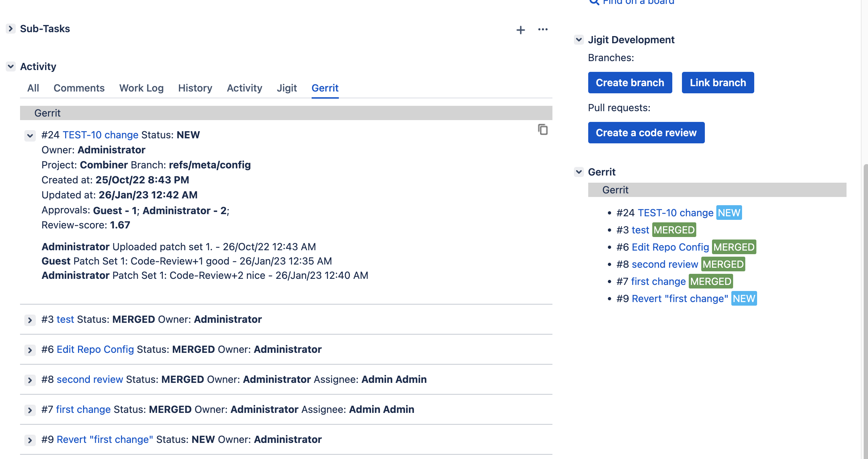This screenshot has width=868, height=459.
Task: Collapse the Activity section
Action: tap(10, 66)
